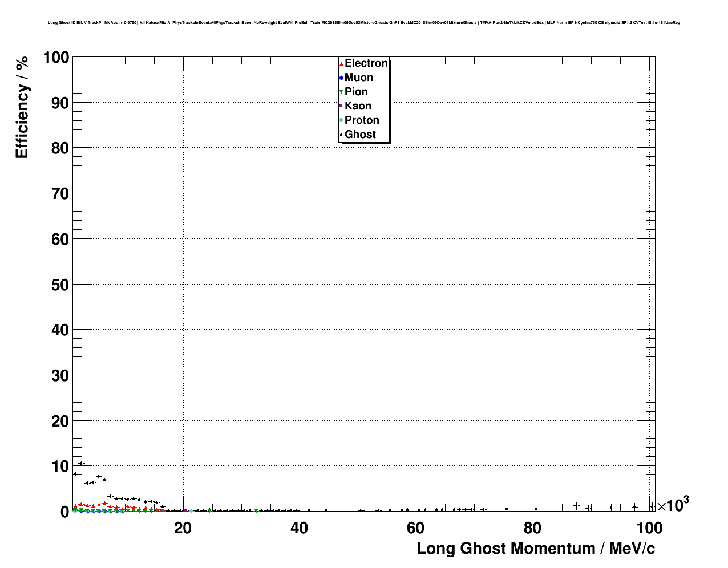This screenshot has width=728, height=568.
Task: Click the '10' tick label on the y-axis
Action: pos(60,466)
